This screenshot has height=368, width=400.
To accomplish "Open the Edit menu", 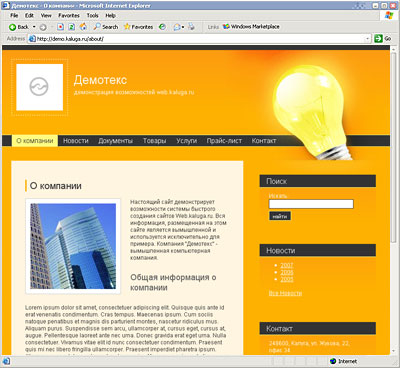I will coord(29,15).
